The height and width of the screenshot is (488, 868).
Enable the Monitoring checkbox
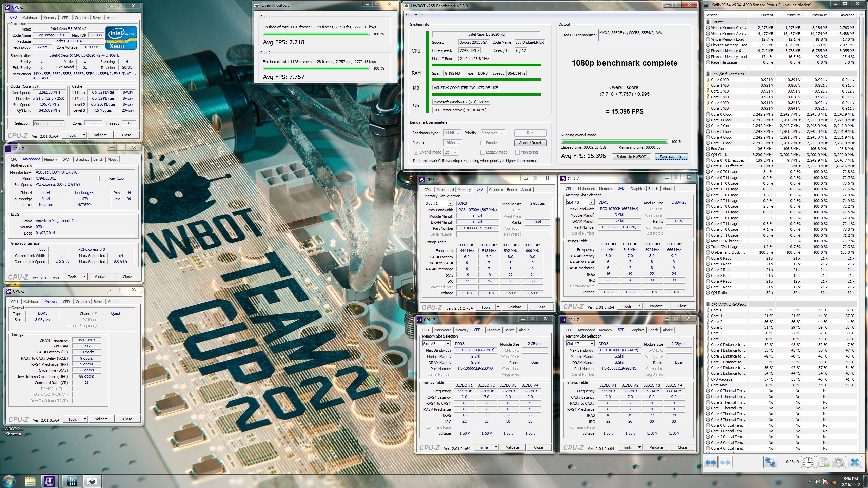click(x=517, y=152)
